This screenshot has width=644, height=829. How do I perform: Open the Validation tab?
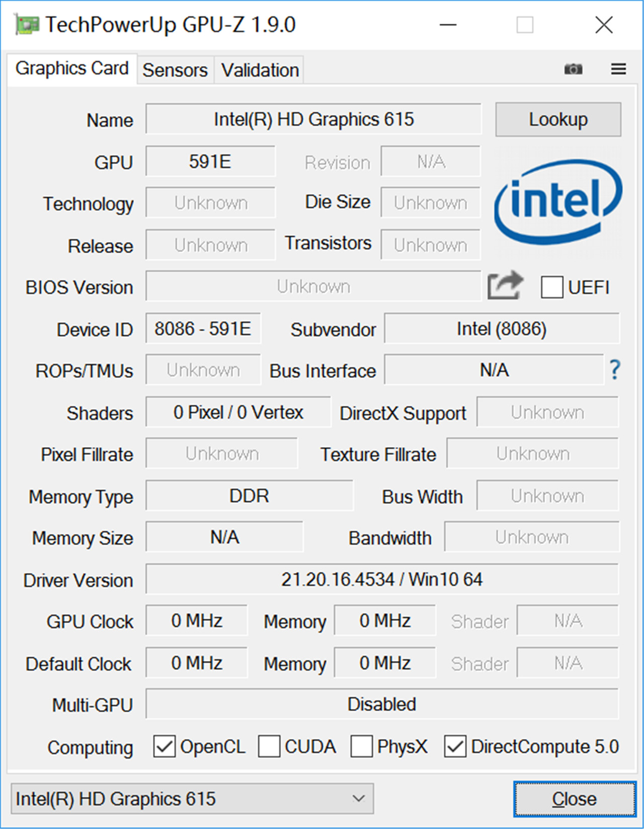[x=260, y=70]
